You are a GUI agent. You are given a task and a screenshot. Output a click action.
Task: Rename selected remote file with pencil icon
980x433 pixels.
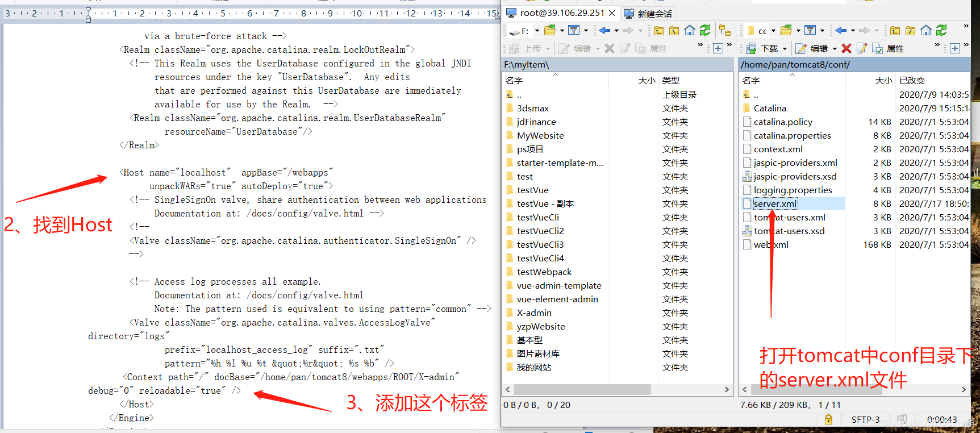862,48
